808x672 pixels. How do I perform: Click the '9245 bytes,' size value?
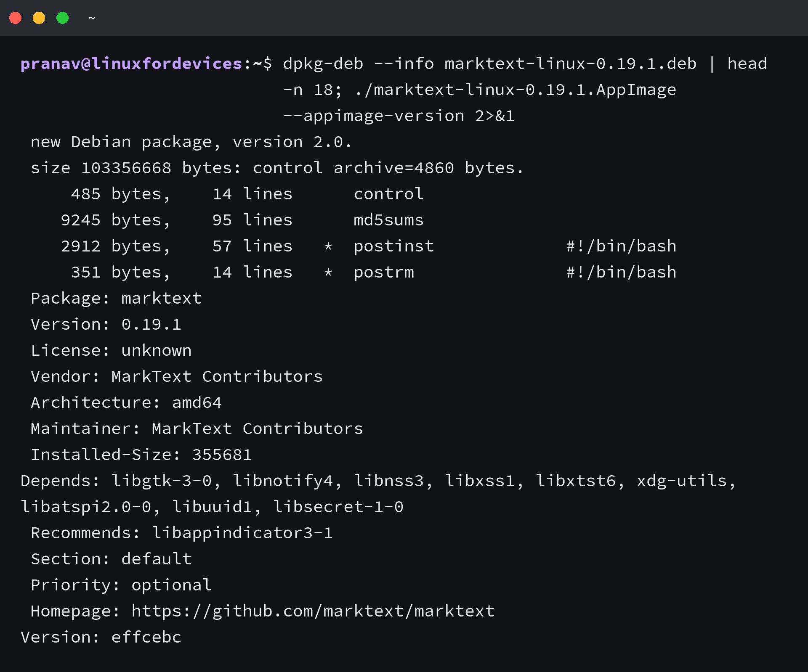point(116,220)
